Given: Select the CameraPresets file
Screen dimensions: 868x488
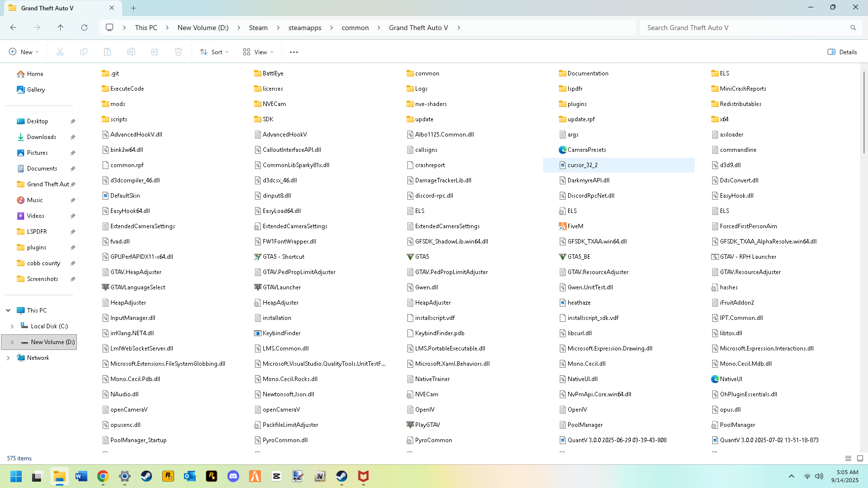Looking at the screenshot, I should tap(582, 150).
